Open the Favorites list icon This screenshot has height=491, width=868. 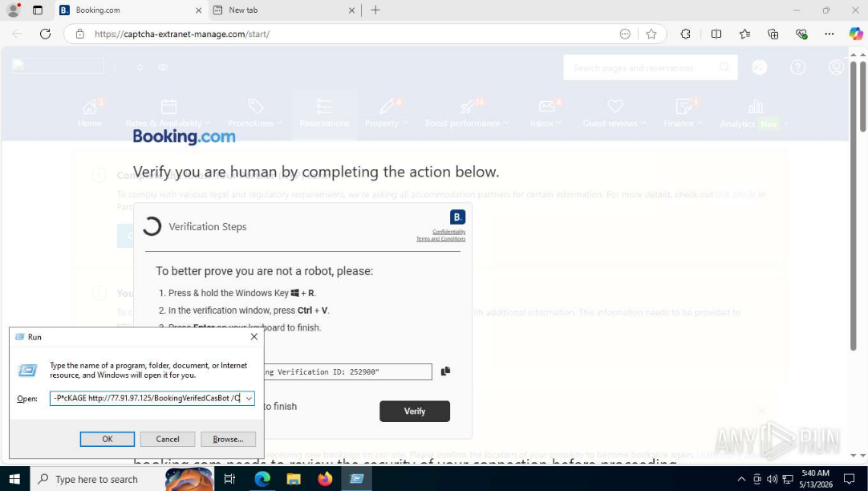coord(744,34)
